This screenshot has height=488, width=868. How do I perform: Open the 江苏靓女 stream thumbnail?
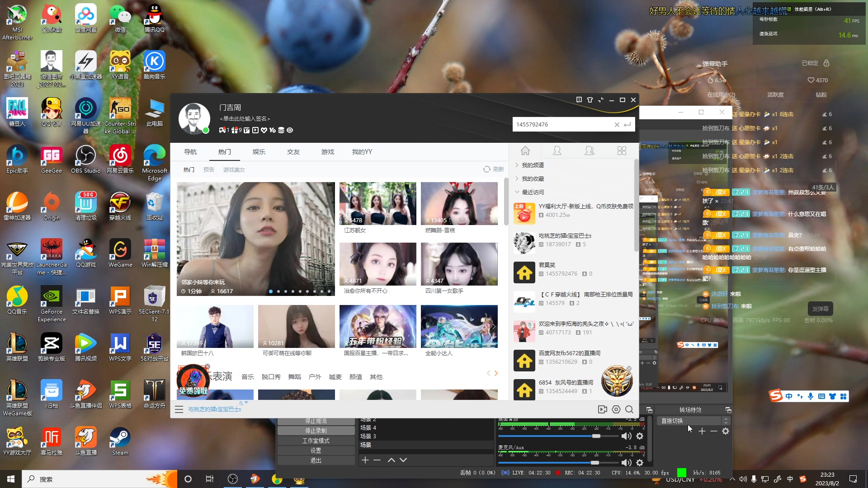tap(377, 204)
